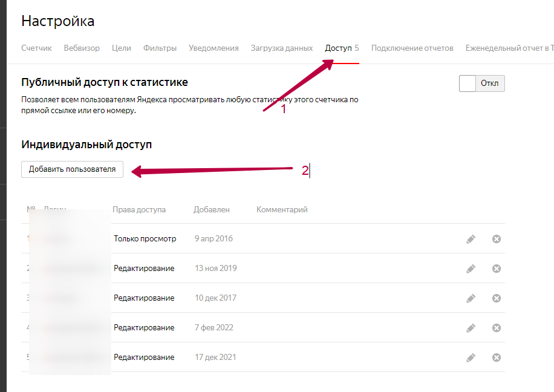Edit access for user added 9 апр 2016
The height and width of the screenshot is (392, 554).
[471, 240]
